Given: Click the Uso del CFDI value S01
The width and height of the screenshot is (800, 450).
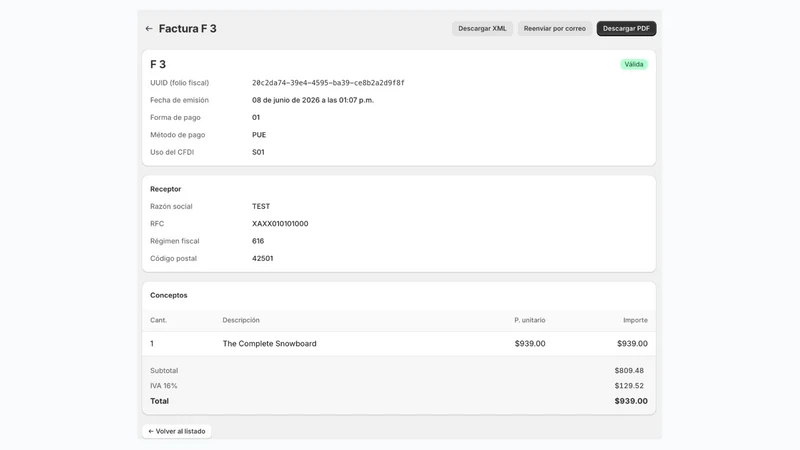Looking at the screenshot, I should tap(258, 152).
